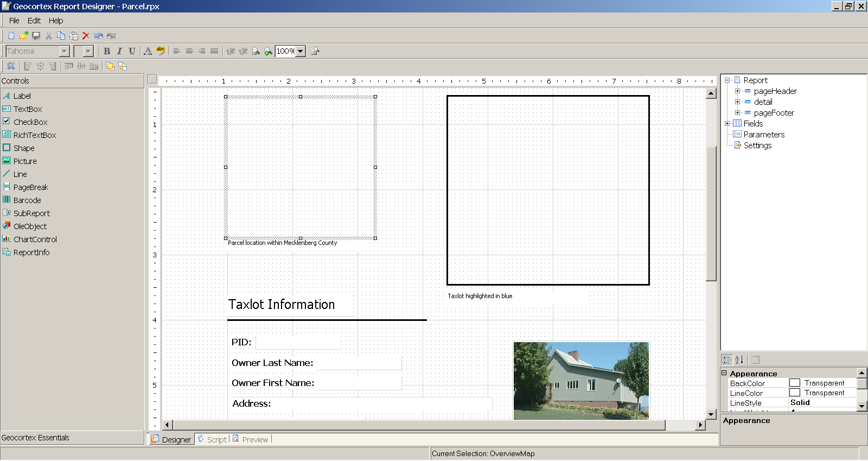Switch to the Designer tab
The height and width of the screenshot is (461, 868).
point(171,439)
